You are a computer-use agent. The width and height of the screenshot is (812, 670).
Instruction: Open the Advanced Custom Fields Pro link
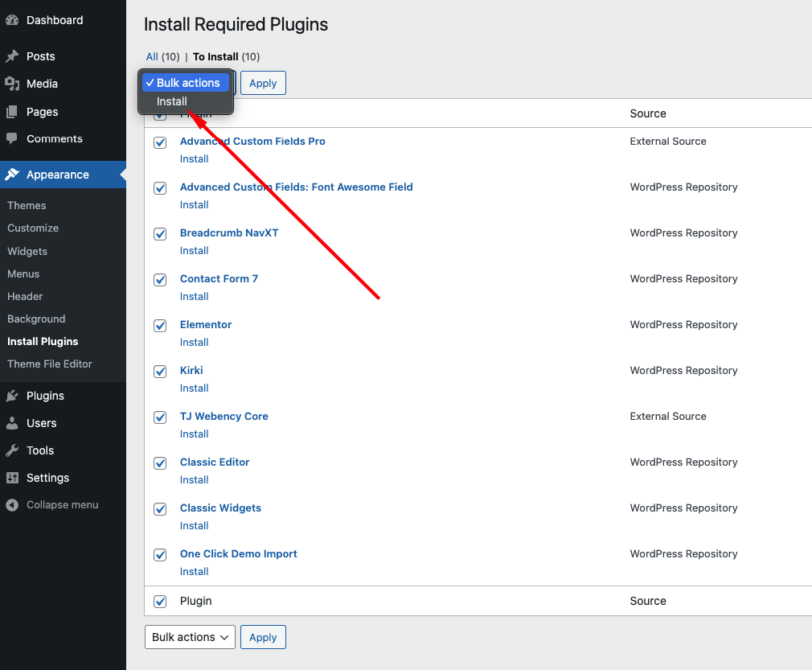tap(252, 141)
